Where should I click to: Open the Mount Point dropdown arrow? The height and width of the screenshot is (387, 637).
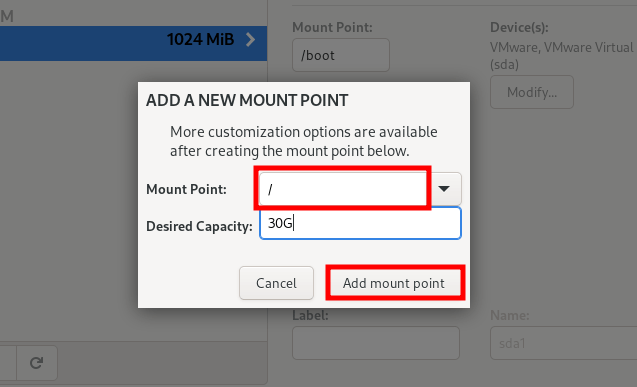click(x=444, y=189)
